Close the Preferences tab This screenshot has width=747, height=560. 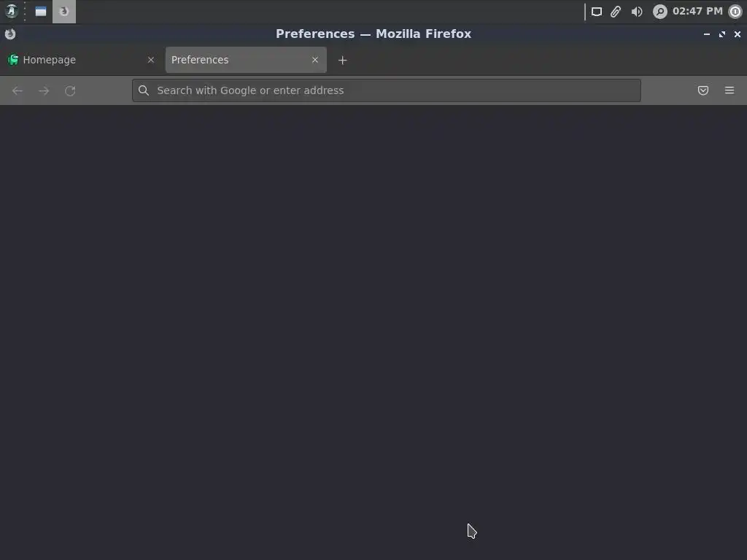pos(315,60)
